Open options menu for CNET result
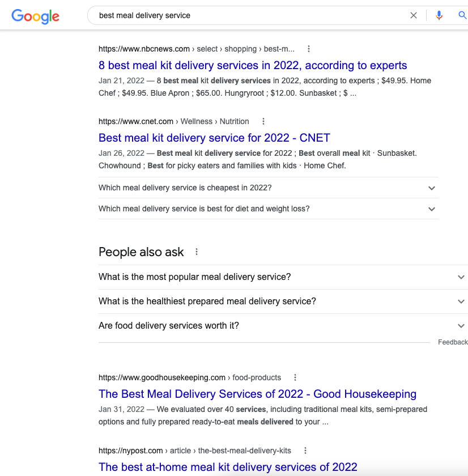 [x=263, y=121]
